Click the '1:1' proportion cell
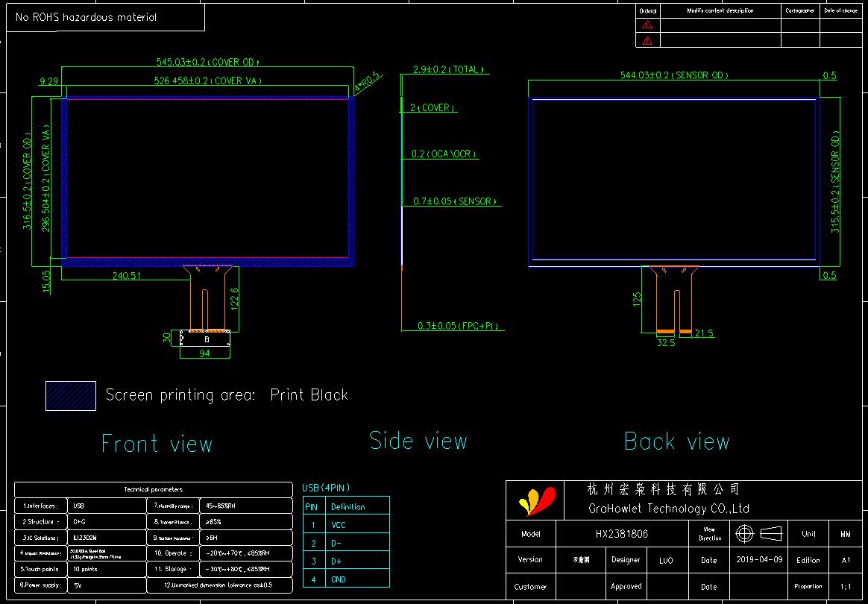 coord(846,585)
